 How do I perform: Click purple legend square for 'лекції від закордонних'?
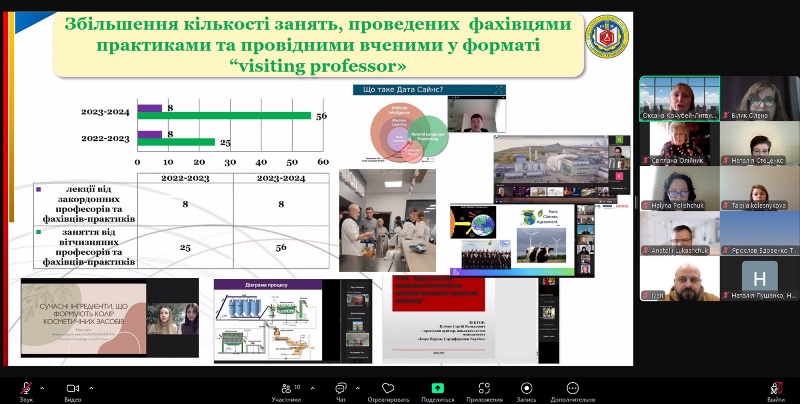pos(38,189)
